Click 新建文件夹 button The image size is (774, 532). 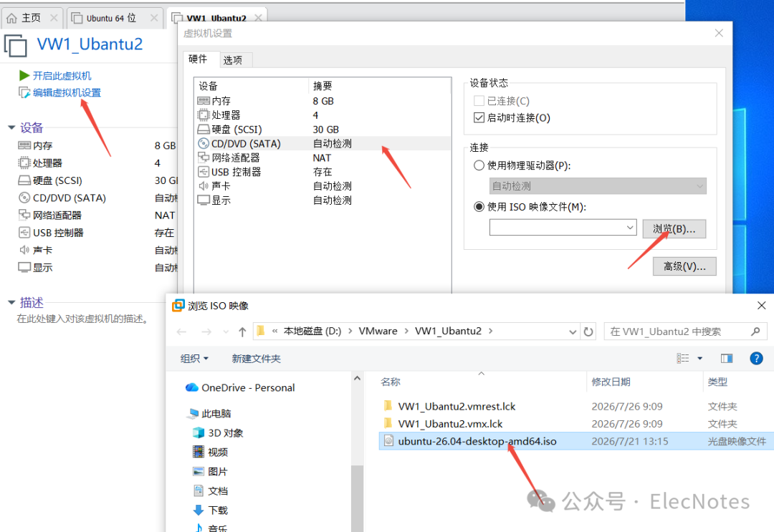click(x=256, y=359)
